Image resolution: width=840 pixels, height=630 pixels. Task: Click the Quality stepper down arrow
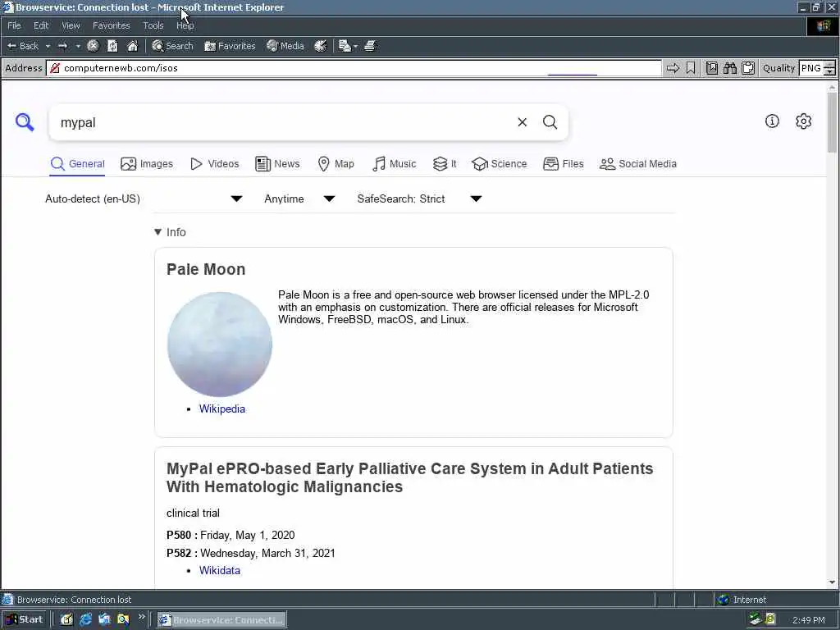pos(829,72)
